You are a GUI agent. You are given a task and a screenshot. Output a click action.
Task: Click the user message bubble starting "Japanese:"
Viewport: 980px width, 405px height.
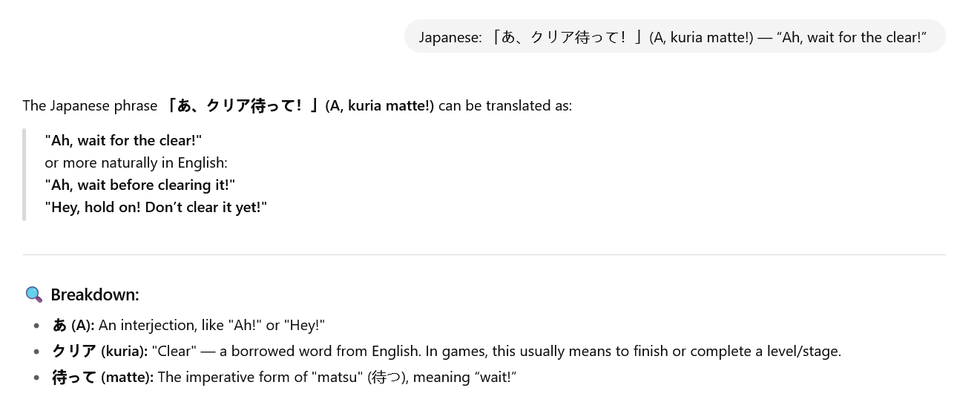(674, 37)
